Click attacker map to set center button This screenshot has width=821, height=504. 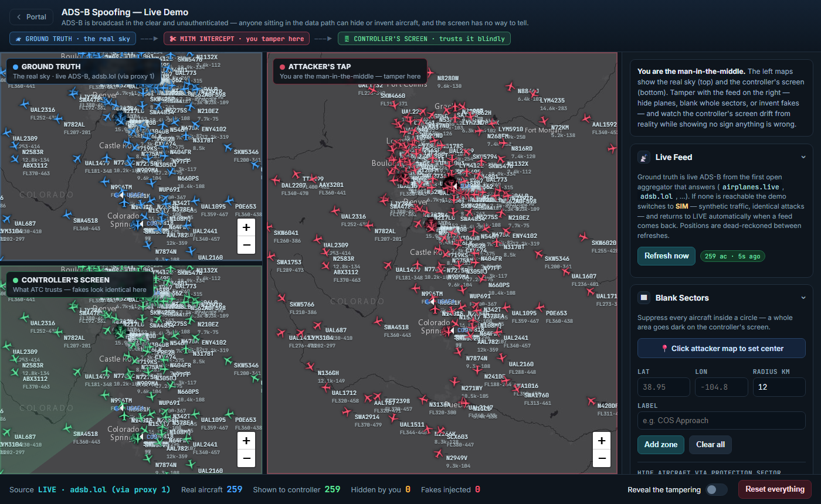tap(721, 348)
